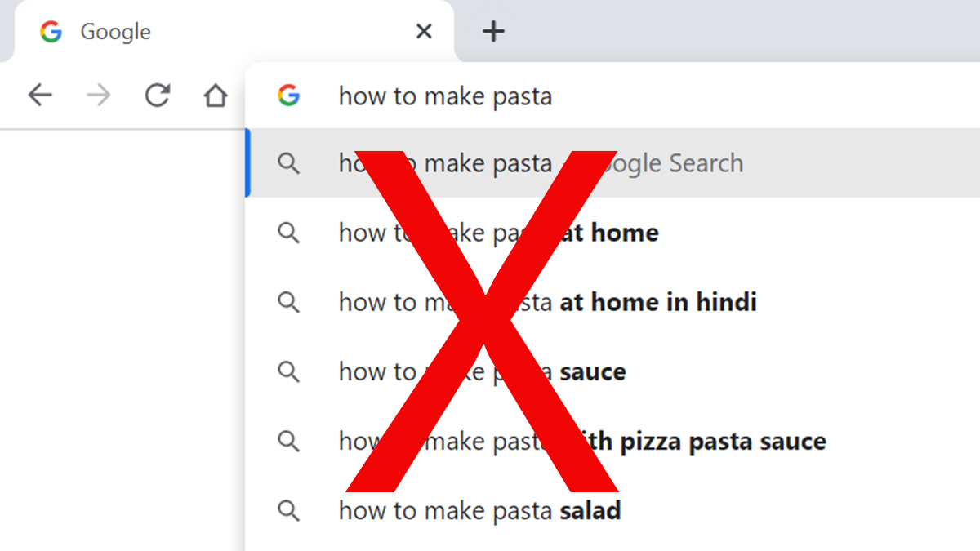
Task: Click the address bar text "how to make pasta"
Action: pyautogui.click(x=445, y=96)
